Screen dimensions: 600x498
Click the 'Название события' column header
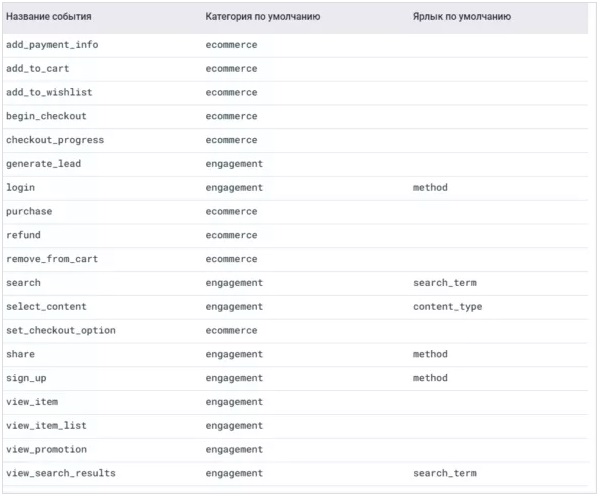click(49, 16)
